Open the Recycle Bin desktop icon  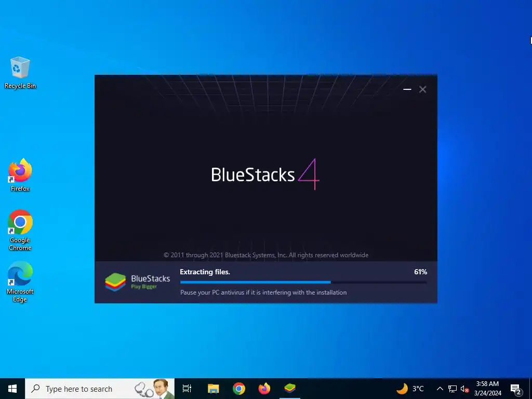click(x=20, y=73)
